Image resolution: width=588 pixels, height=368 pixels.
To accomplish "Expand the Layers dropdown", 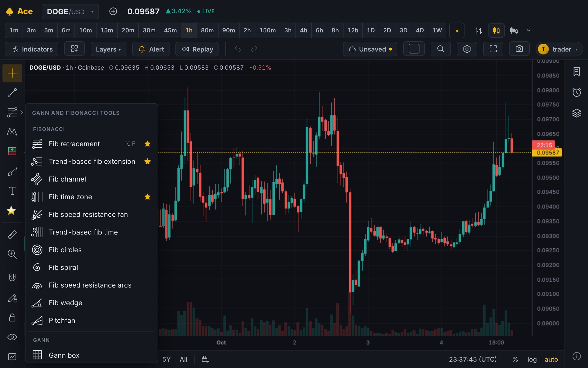I will pyautogui.click(x=108, y=49).
